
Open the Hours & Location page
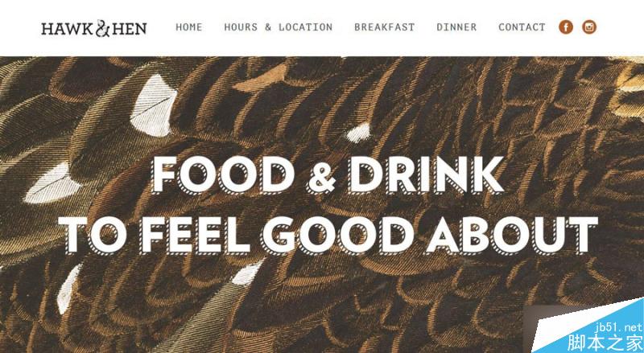click(x=278, y=27)
